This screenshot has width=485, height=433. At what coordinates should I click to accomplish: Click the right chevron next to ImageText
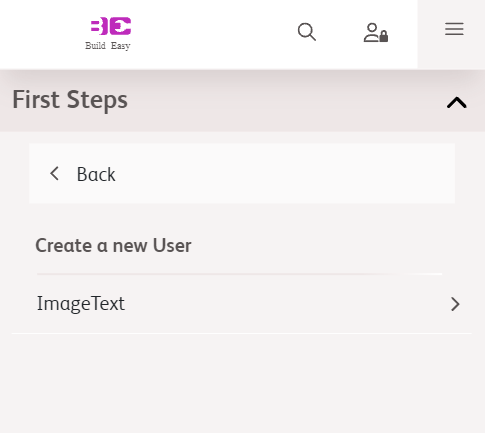[x=455, y=304]
